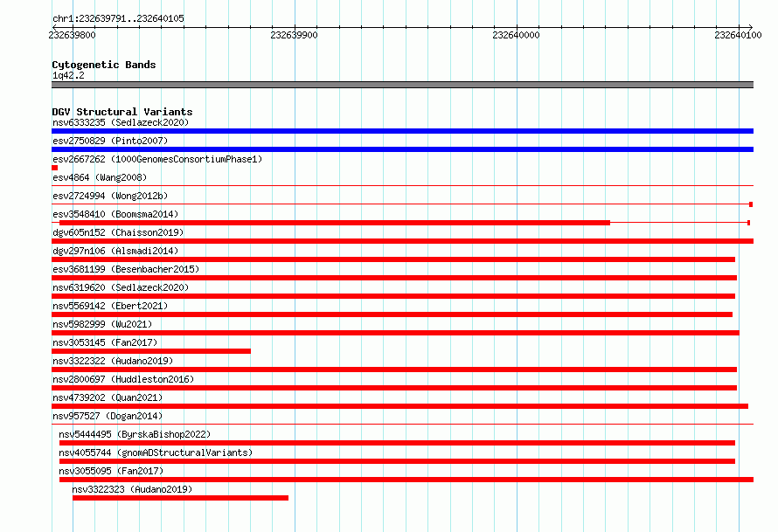
Task: Click the esv2750829 (Pinto2007) label
Action: [x=110, y=141]
